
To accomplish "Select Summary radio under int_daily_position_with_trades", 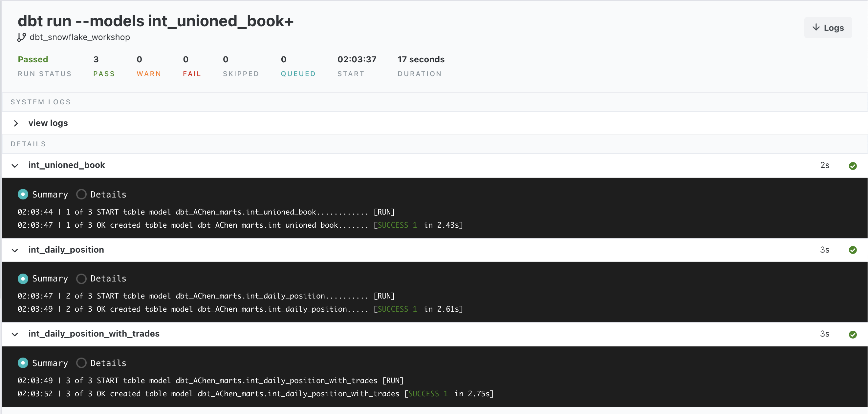I will (x=23, y=363).
